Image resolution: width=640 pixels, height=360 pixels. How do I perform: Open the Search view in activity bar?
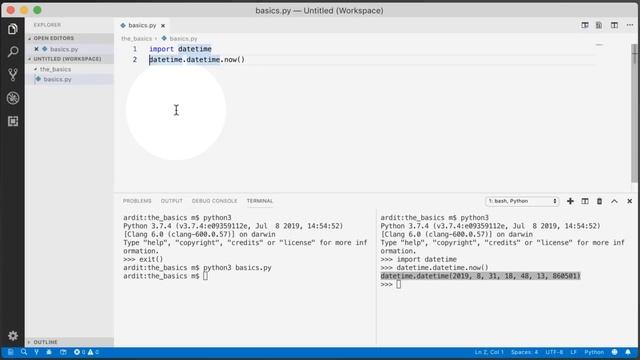pyautogui.click(x=13, y=52)
